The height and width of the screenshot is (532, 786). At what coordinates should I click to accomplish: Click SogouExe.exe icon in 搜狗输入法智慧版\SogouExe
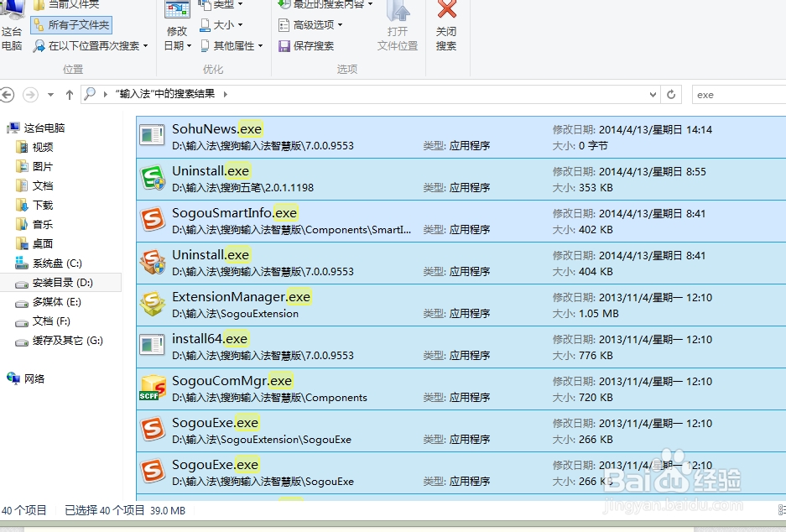tap(153, 472)
